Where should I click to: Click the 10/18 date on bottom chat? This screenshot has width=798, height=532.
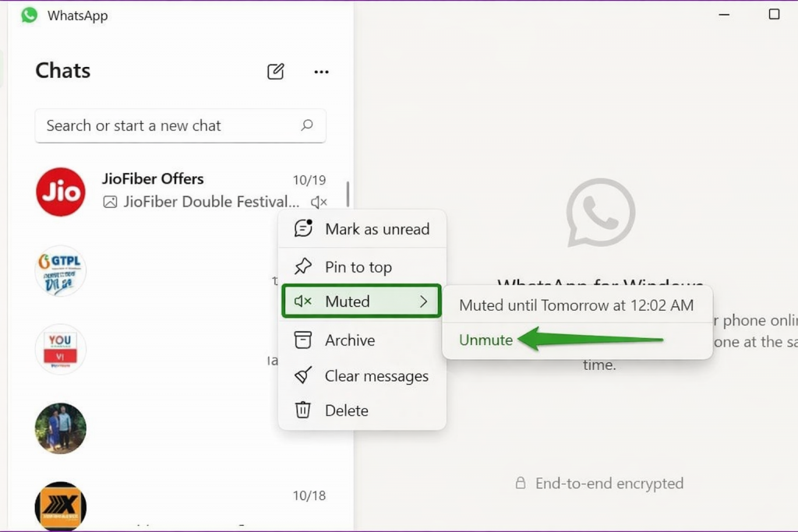(x=309, y=495)
